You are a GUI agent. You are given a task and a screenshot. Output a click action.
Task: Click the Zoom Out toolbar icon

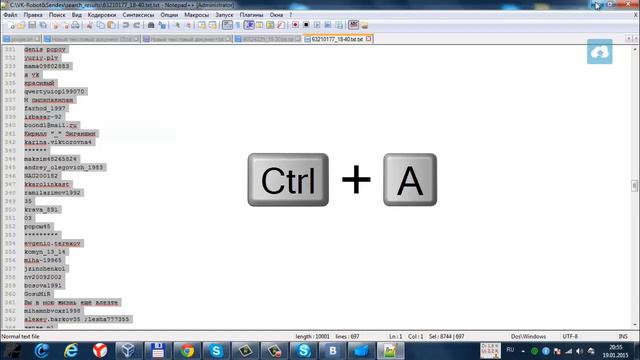[188, 25]
